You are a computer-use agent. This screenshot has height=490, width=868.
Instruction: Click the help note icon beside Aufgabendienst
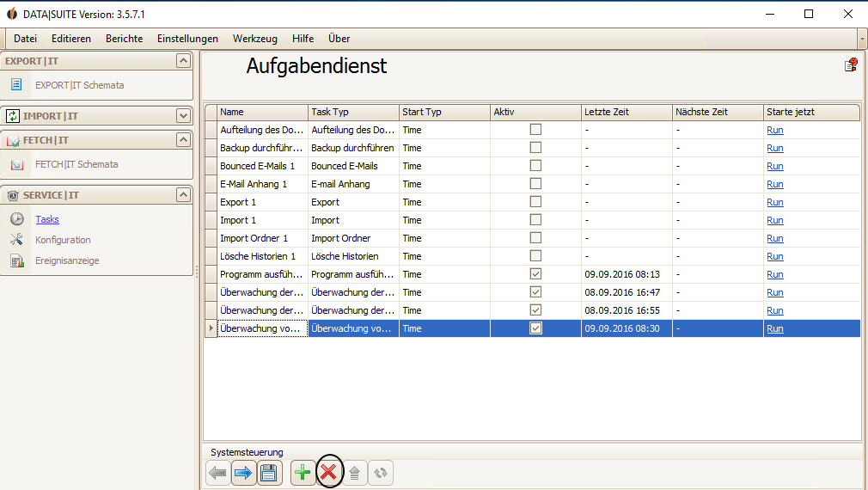coord(851,65)
